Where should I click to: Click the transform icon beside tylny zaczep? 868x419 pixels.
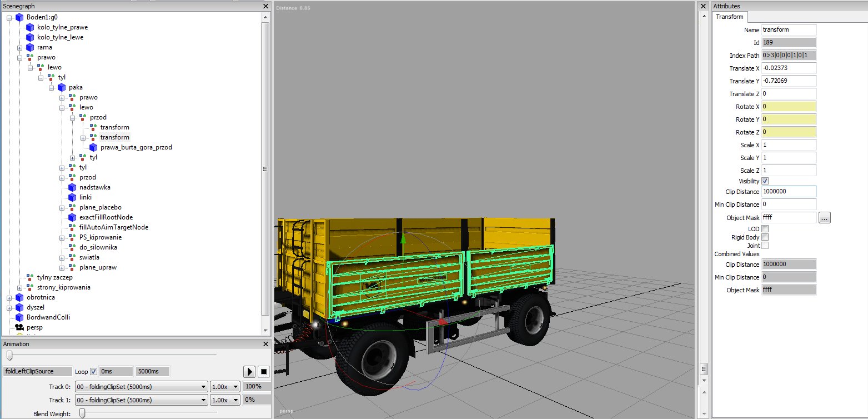pyautogui.click(x=30, y=277)
